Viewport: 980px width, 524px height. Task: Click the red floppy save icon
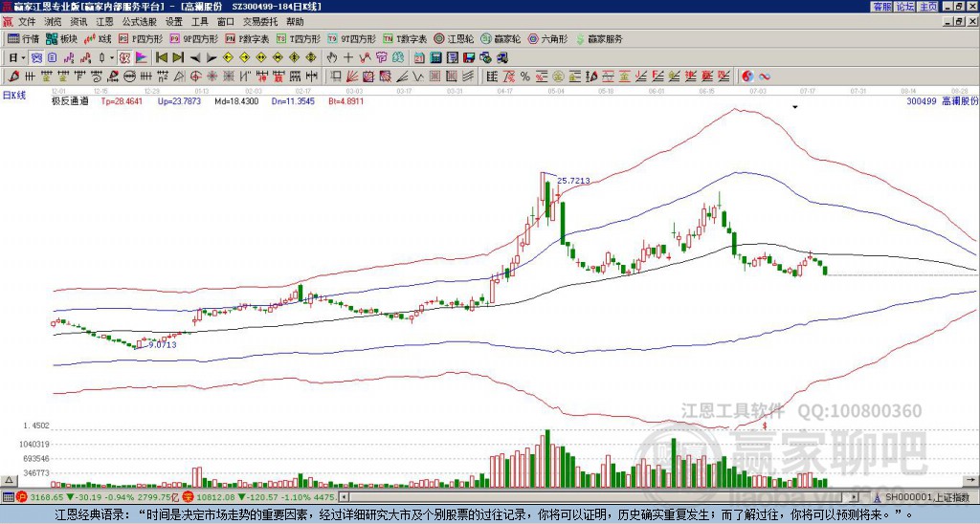tap(469, 57)
